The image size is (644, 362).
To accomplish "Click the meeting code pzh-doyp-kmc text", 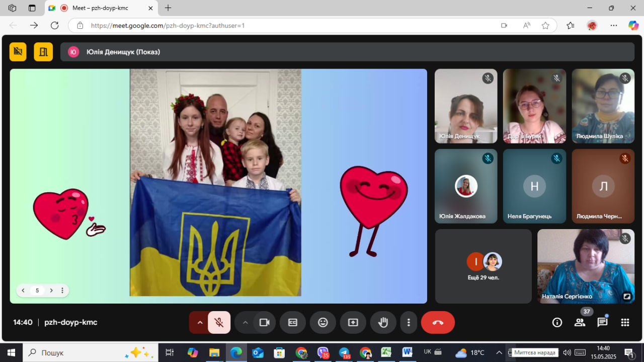I will point(71,322).
